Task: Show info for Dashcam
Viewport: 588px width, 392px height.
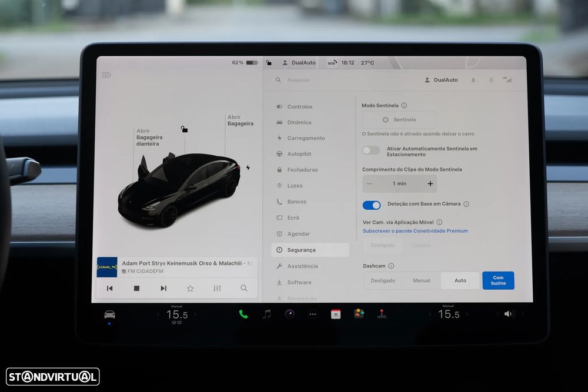Action: (x=391, y=266)
